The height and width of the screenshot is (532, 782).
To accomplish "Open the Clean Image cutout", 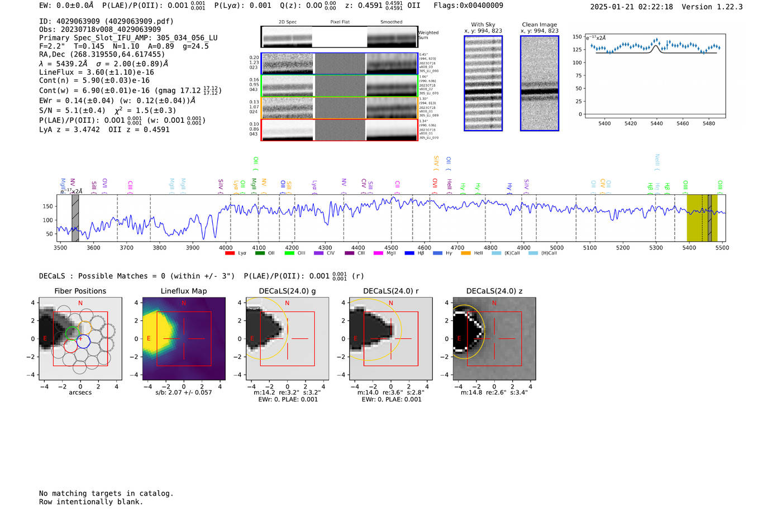I will click(x=540, y=83).
